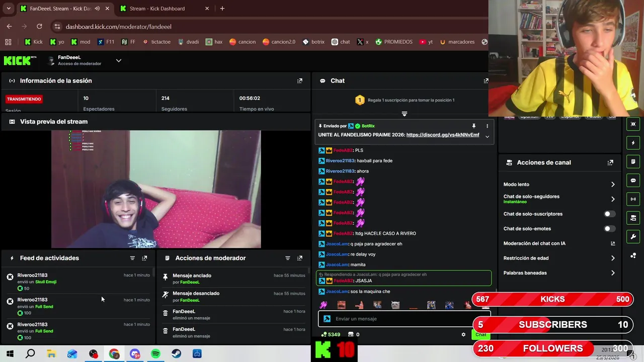Unpin the BotRix pinned message
The image size is (644, 362).
473,126
